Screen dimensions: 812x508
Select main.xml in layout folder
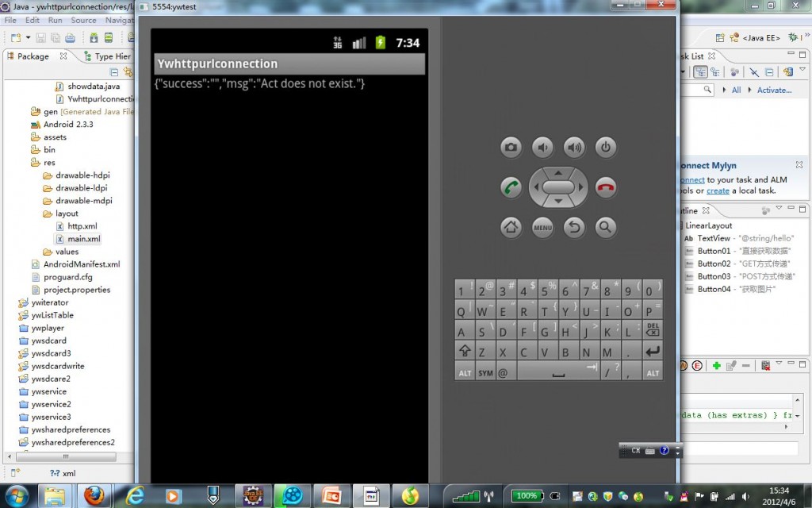79,239
